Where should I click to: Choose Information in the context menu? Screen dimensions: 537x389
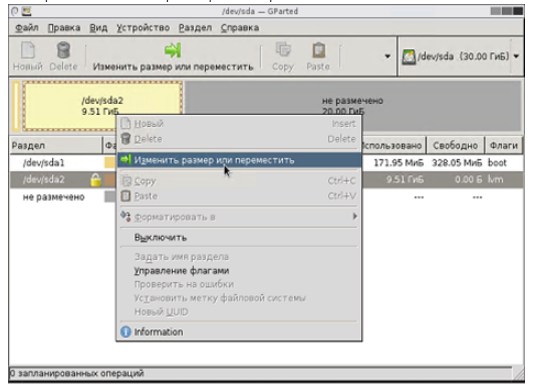point(158,332)
